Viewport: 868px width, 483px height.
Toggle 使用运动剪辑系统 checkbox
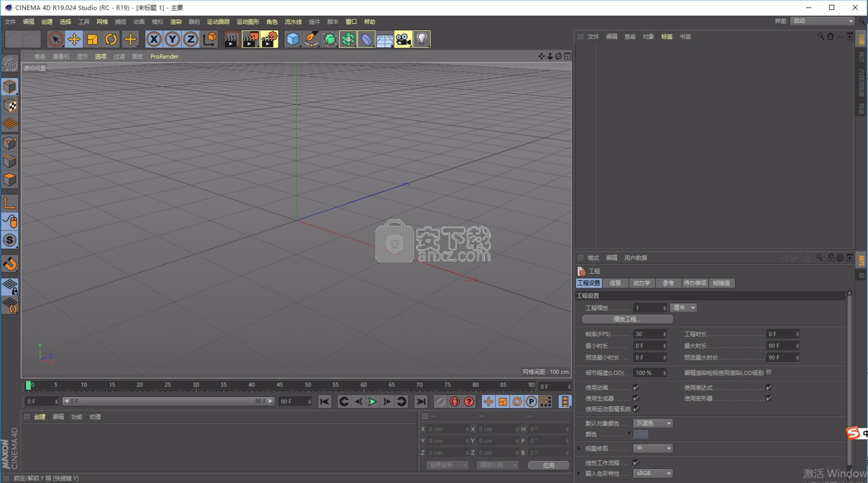pyautogui.click(x=636, y=409)
